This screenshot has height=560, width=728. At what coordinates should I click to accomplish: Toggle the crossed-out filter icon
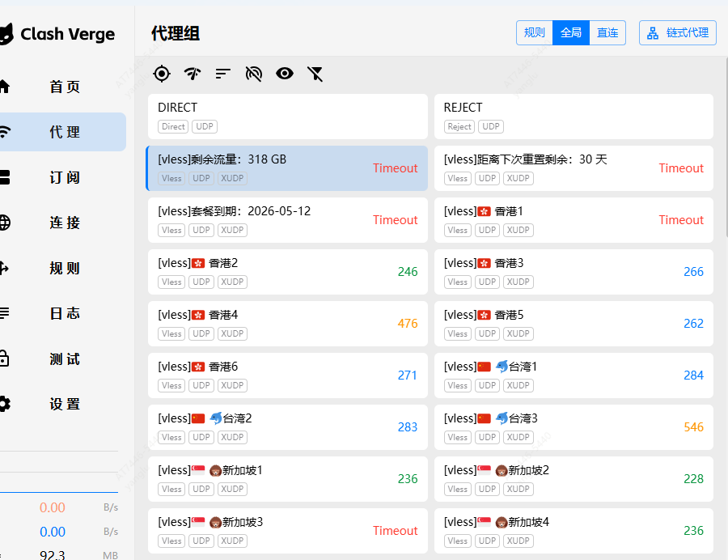pos(315,74)
